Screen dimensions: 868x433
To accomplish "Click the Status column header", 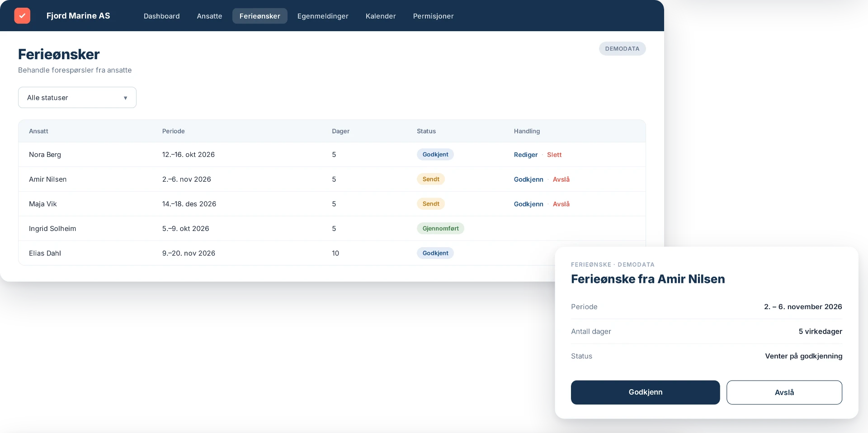I will (426, 131).
